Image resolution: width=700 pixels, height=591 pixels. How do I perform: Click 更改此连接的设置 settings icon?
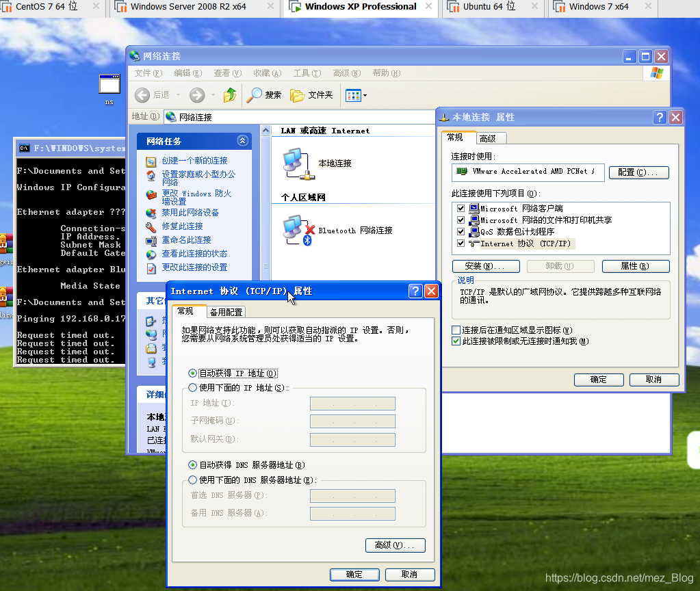point(151,268)
